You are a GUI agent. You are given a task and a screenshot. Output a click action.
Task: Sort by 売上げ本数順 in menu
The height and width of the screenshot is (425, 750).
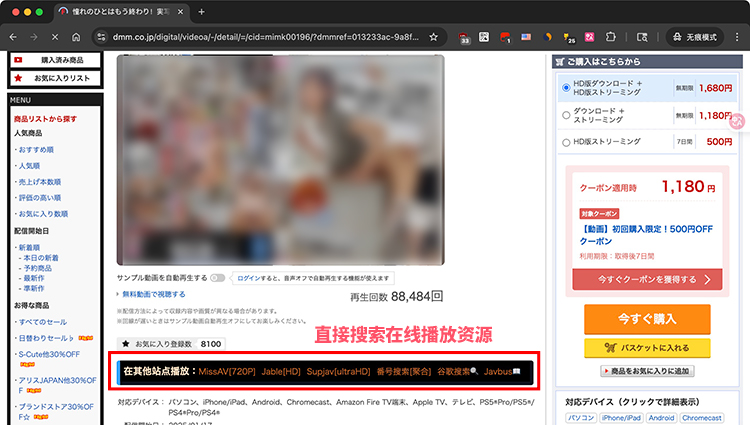pos(40,182)
